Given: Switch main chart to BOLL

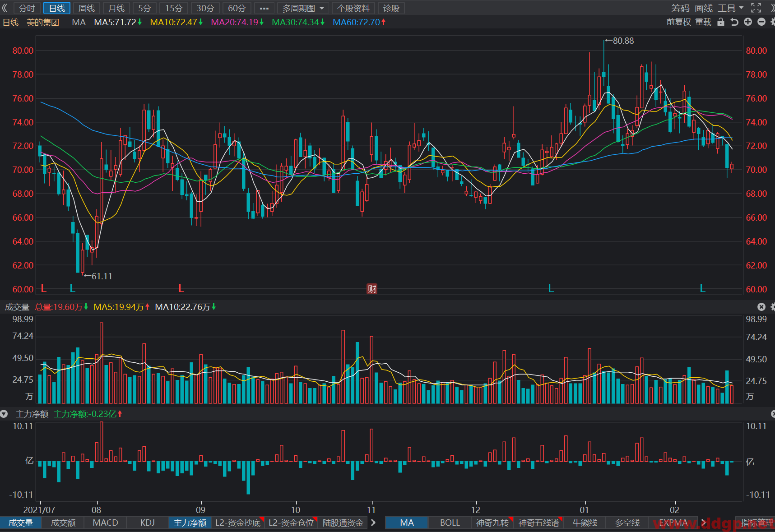Looking at the screenshot, I should [x=450, y=523].
